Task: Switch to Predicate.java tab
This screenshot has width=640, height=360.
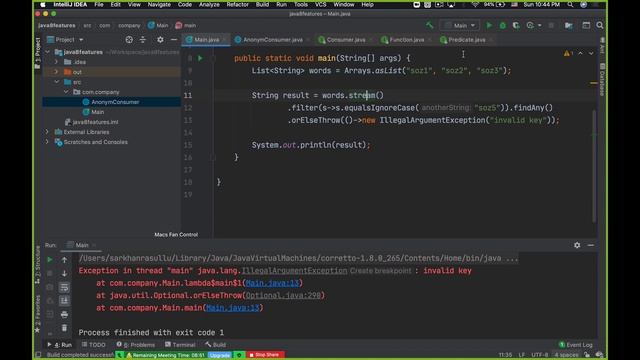Action: (x=467, y=40)
